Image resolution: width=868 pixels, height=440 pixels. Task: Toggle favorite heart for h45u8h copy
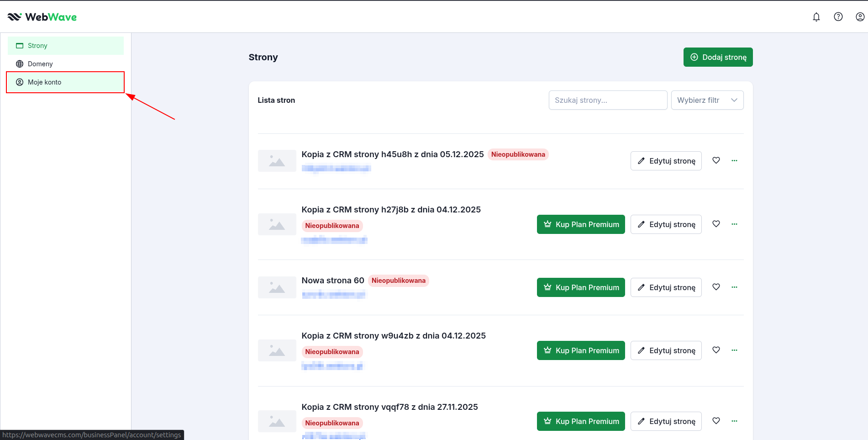click(x=716, y=160)
